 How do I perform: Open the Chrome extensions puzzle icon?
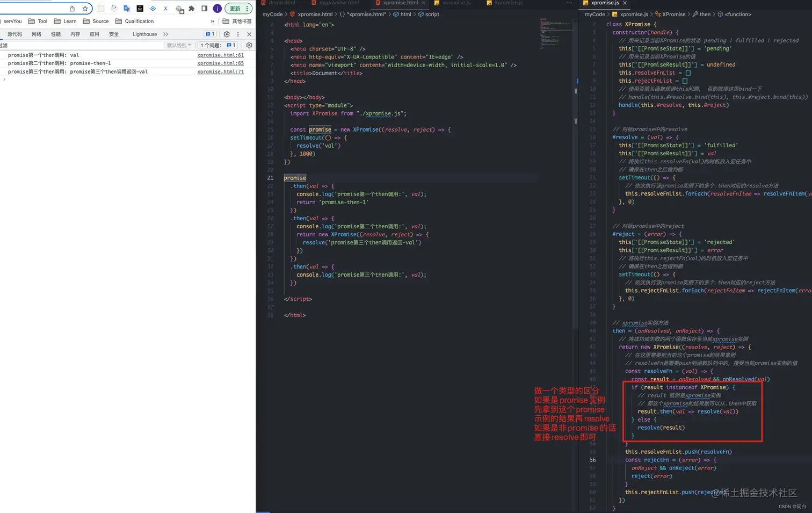(x=191, y=9)
